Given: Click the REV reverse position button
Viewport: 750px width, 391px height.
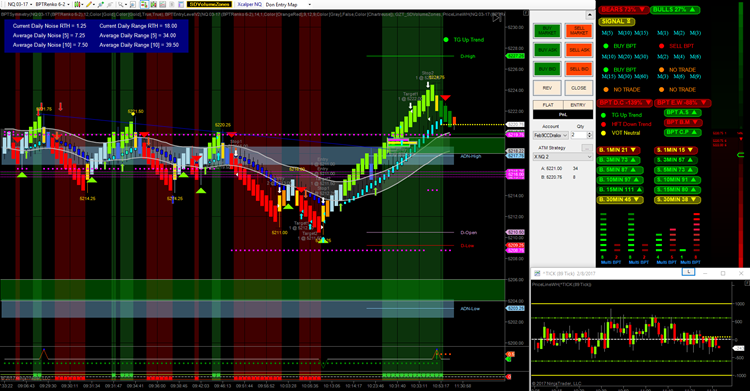Looking at the screenshot, I should tap(547, 88).
